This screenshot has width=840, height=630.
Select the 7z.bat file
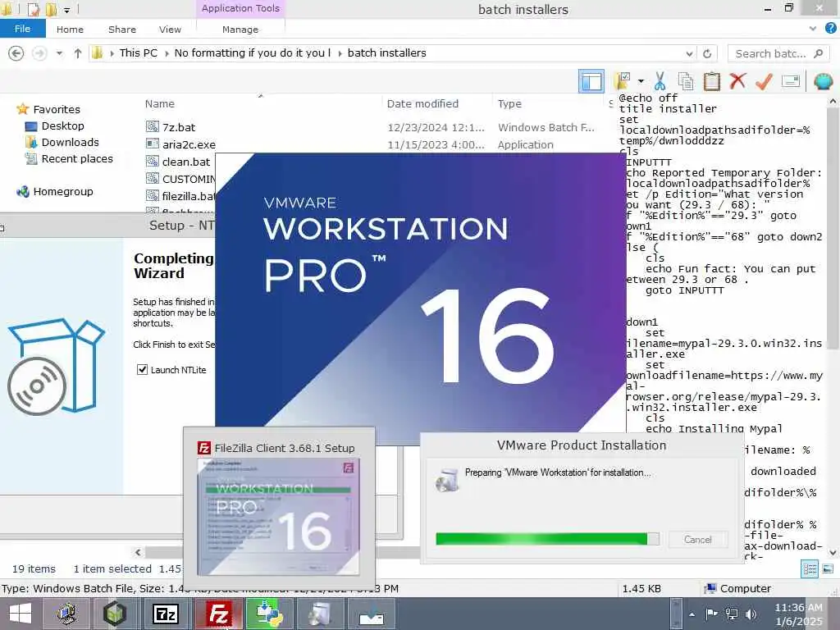pos(179,127)
